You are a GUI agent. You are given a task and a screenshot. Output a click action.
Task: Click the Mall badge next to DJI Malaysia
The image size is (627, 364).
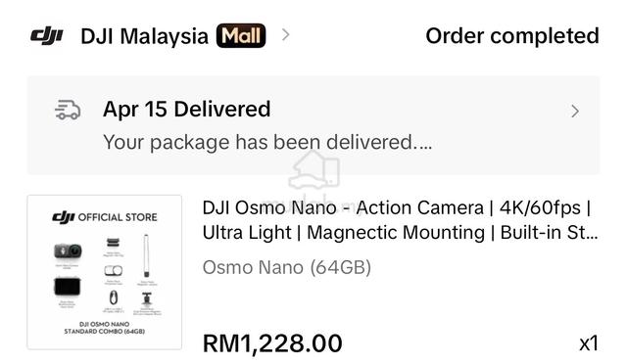(x=241, y=35)
